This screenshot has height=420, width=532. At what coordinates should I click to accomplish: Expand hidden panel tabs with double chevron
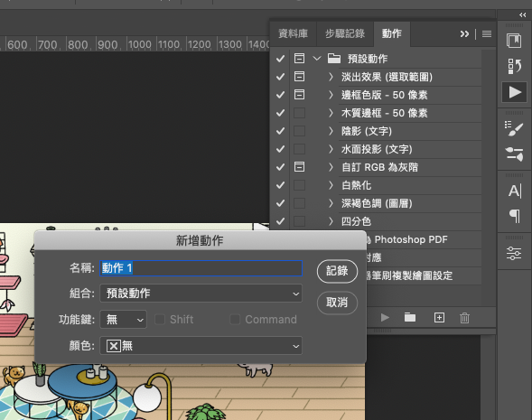(464, 34)
